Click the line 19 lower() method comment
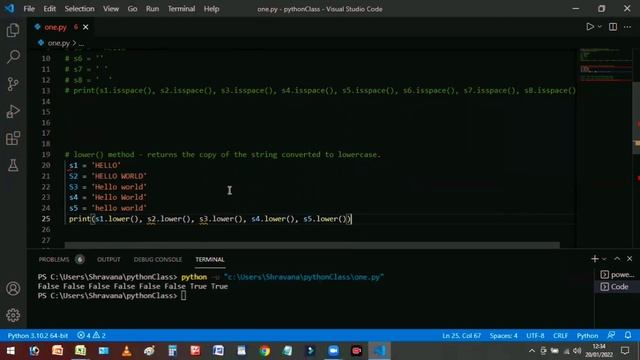This screenshot has width=640, height=360. 222,155
